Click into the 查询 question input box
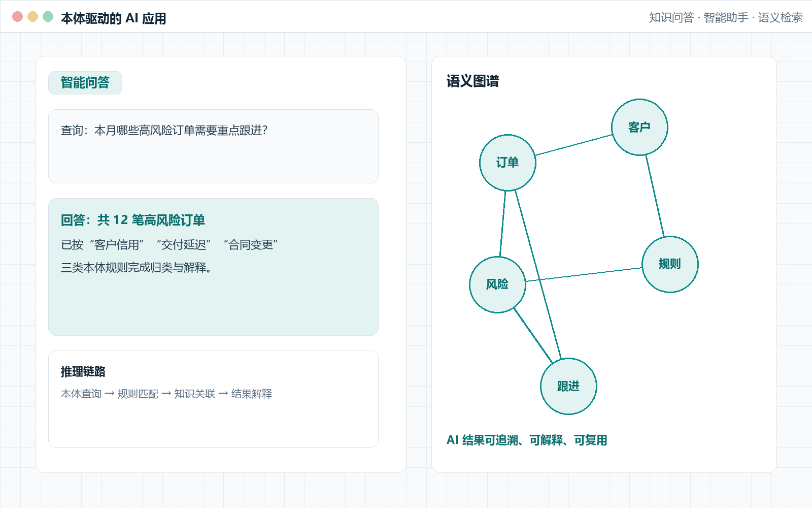 (213, 146)
